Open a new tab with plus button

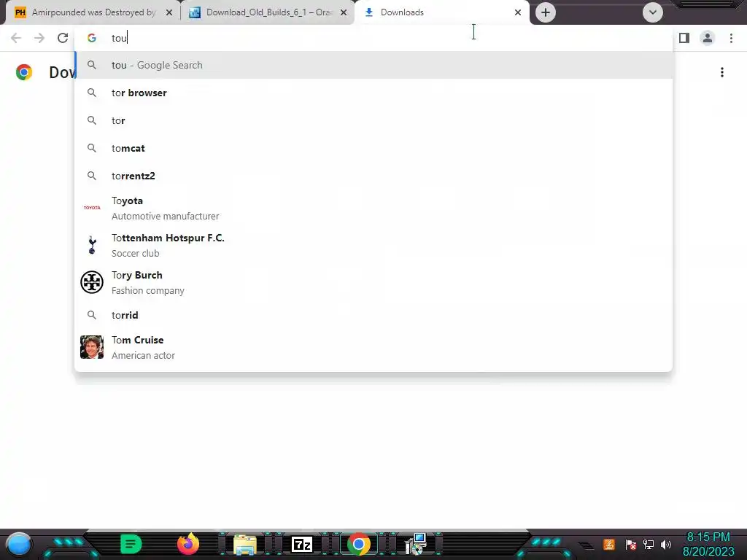click(546, 12)
